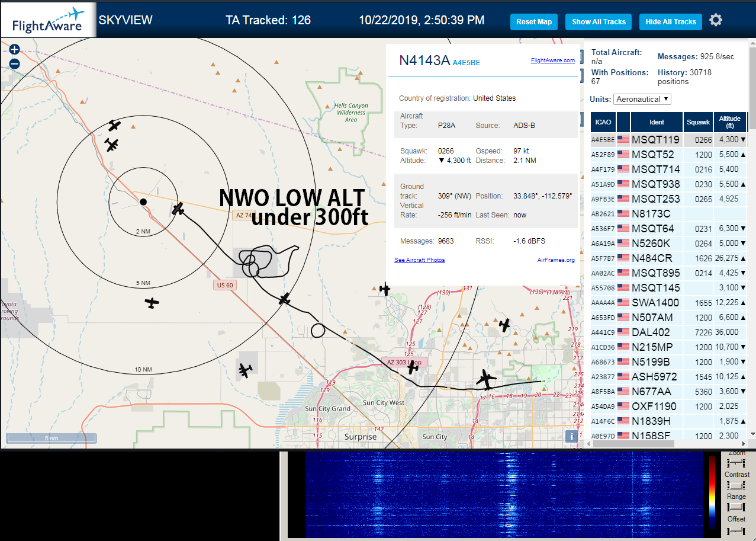Zoom out the map with minus icon

(x=15, y=64)
